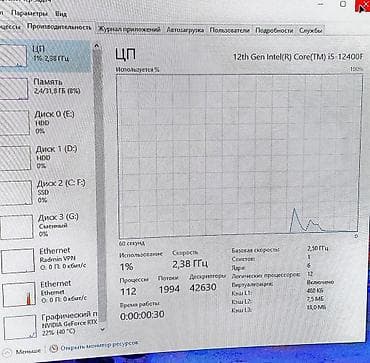Switch to the Автозагрузка tab
This screenshot has width=370, height=363.
pyautogui.click(x=185, y=30)
